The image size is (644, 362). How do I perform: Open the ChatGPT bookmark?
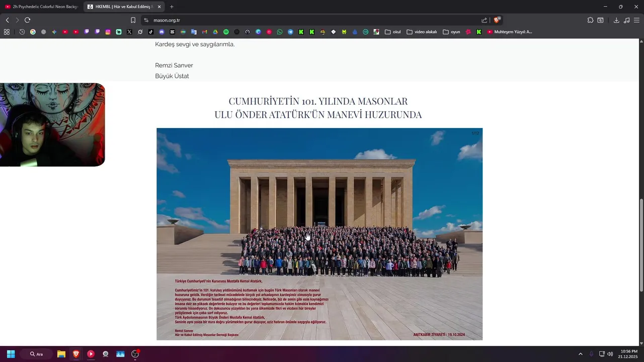tap(43, 32)
